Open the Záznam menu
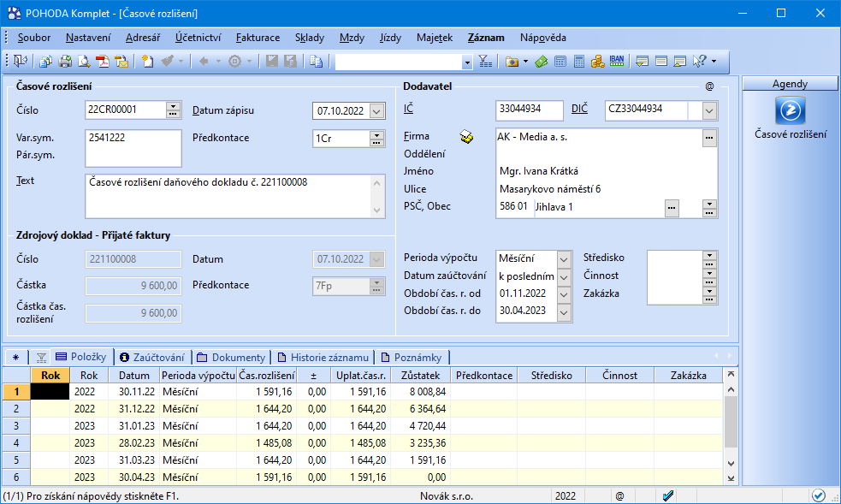This screenshot has width=841, height=504. (486, 38)
